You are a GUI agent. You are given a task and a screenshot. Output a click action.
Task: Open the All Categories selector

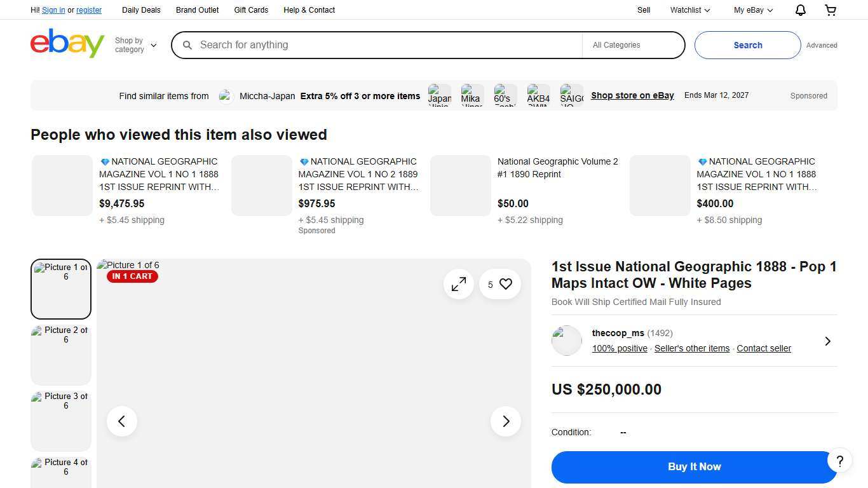coord(632,45)
